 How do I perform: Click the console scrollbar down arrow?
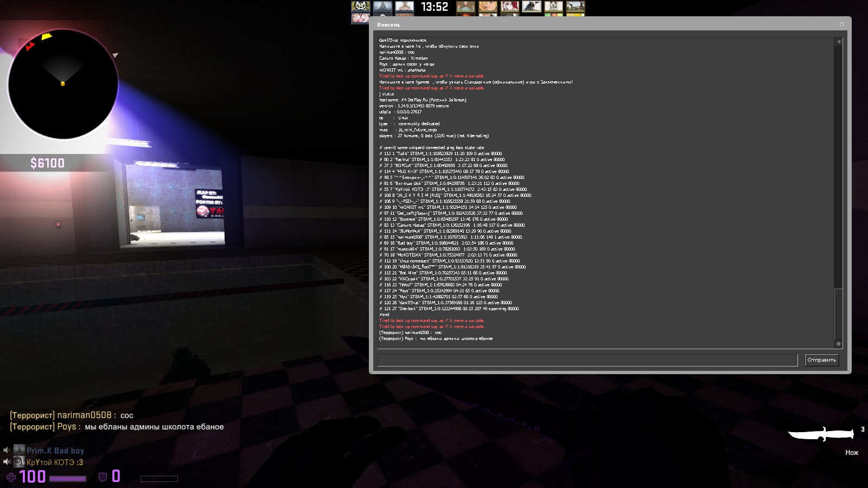[x=839, y=344]
